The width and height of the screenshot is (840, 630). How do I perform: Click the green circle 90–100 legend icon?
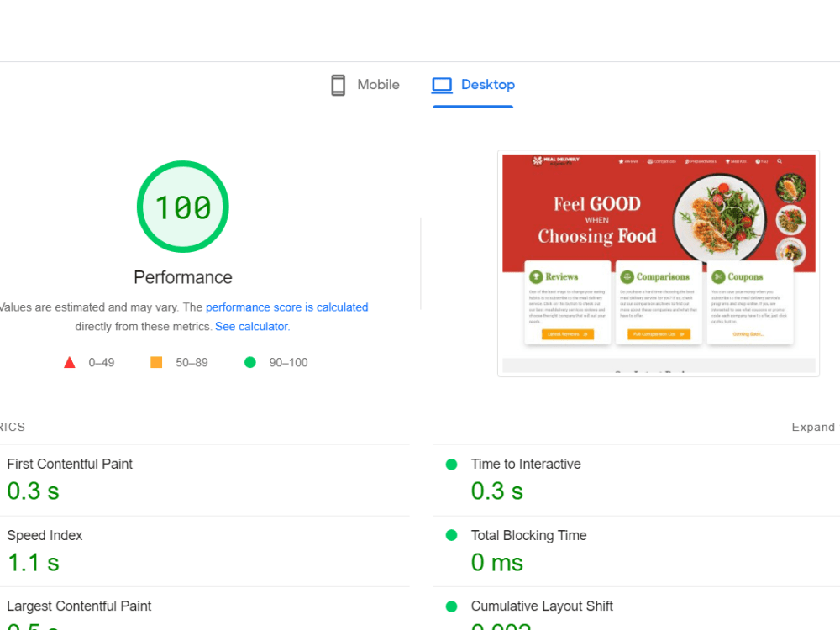click(x=250, y=363)
